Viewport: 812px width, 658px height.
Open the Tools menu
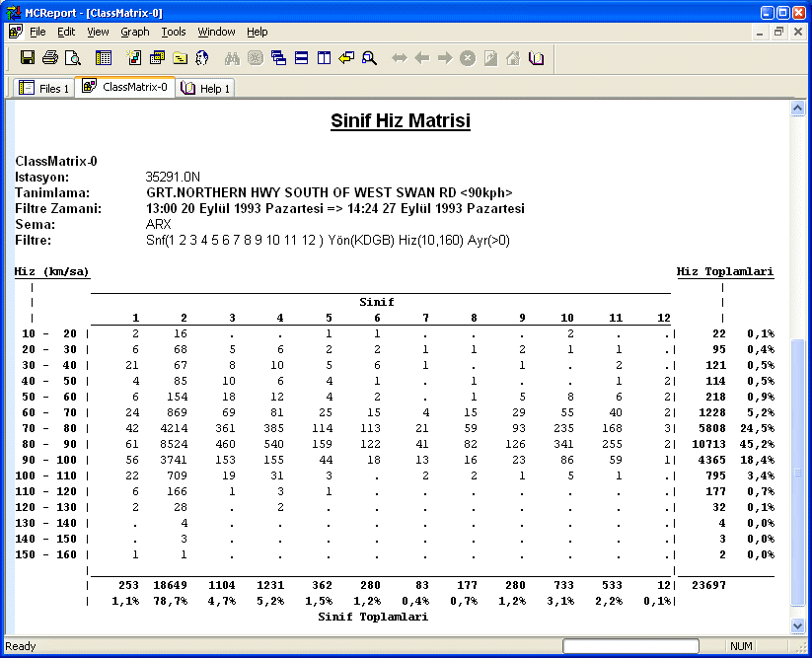[174, 33]
